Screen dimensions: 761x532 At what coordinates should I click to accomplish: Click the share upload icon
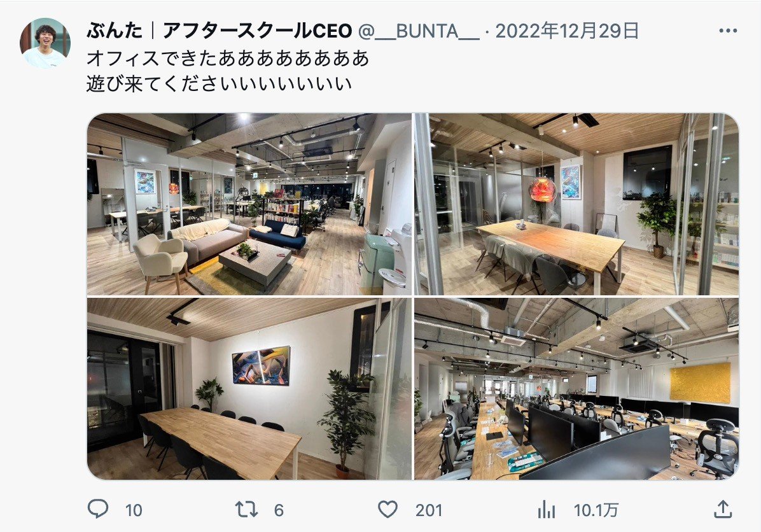[x=723, y=509]
